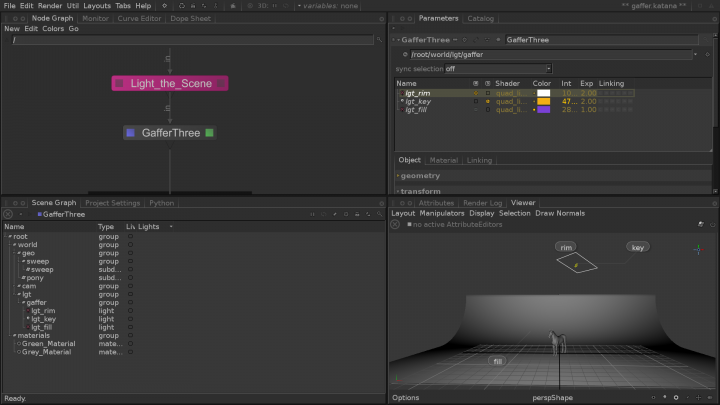Switch to the Material tab
Screen dimensions: 720x405
point(443,160)
